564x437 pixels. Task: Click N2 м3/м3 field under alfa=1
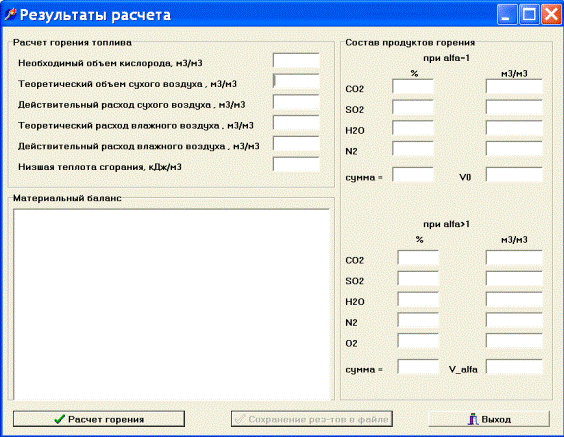click(514, 149)
